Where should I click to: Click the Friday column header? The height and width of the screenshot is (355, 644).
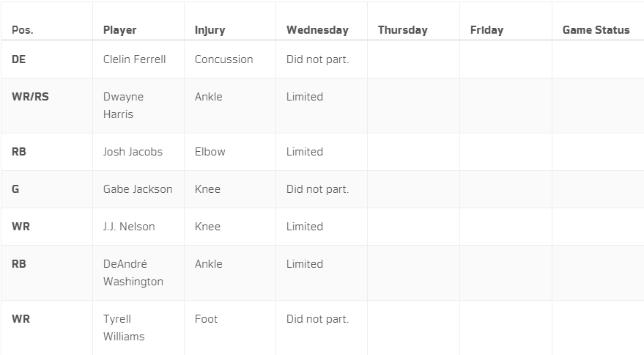[x=486, y=30]
